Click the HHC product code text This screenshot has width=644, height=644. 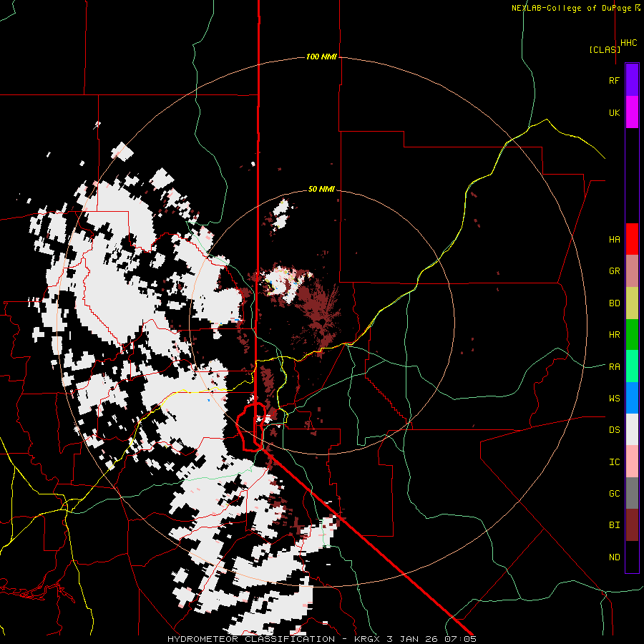coord(628,43)
